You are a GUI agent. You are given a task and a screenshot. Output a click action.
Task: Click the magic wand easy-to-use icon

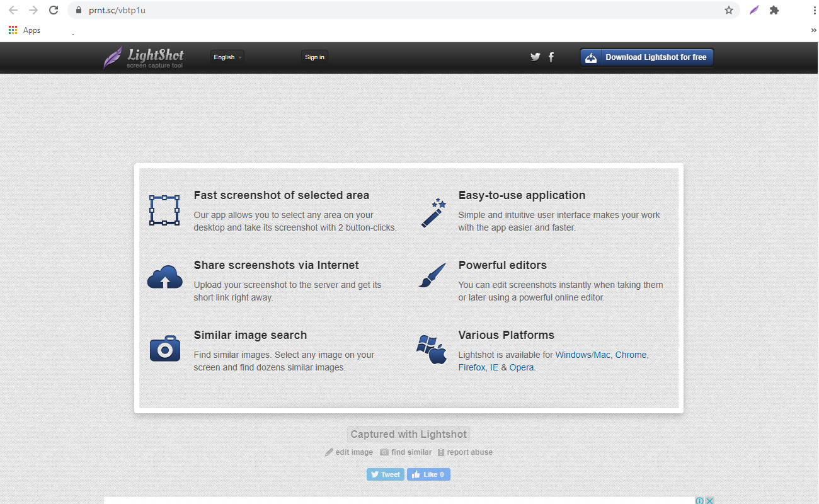pos(433,213)
